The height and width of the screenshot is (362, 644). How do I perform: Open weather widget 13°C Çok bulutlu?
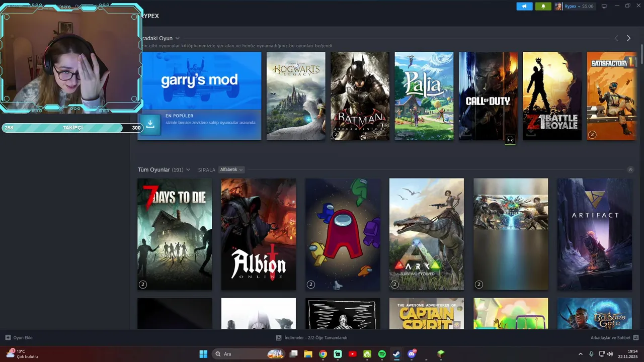[x=22, y=354]
